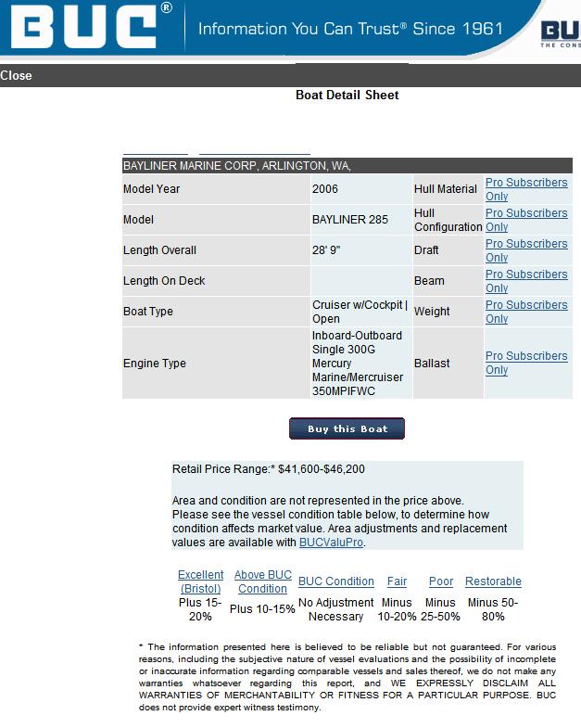Click the Boat Type label cell
The height and width of the screenshot is (728, 581).
(216, 312)
